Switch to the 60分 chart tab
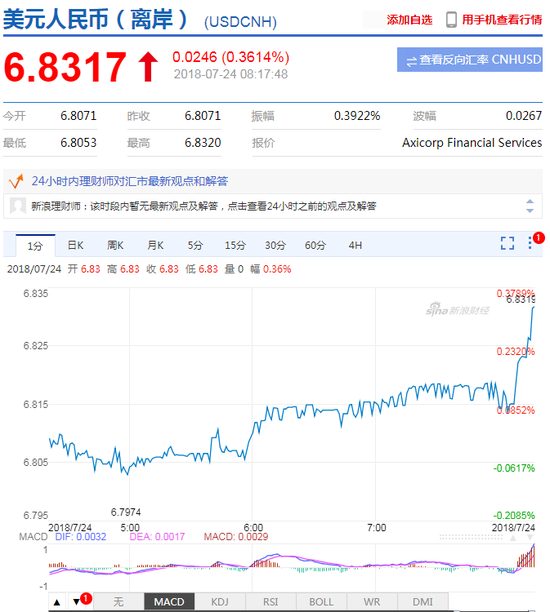Viewport: 550px width, 612px height. point(315,246)
